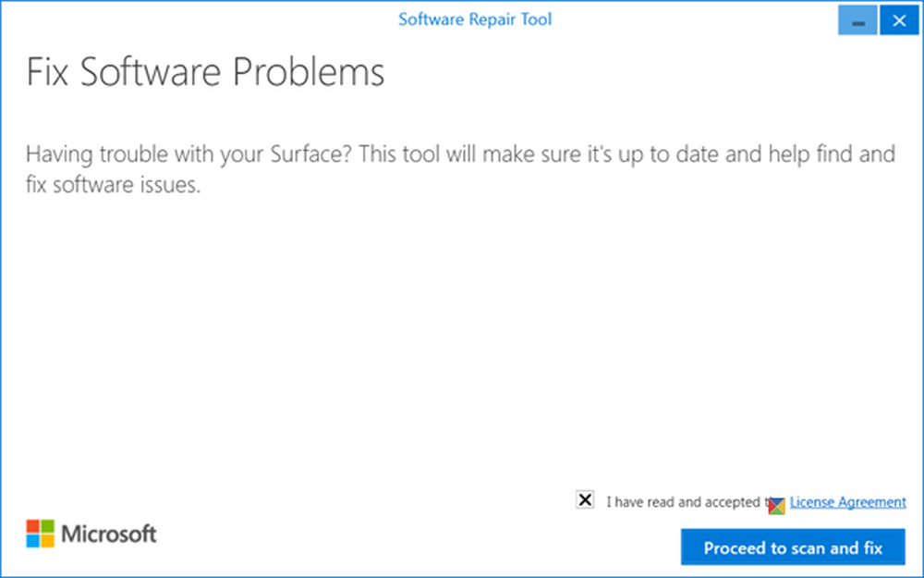Click the "Software Repair Tool" title bar text

pos(475,19)
